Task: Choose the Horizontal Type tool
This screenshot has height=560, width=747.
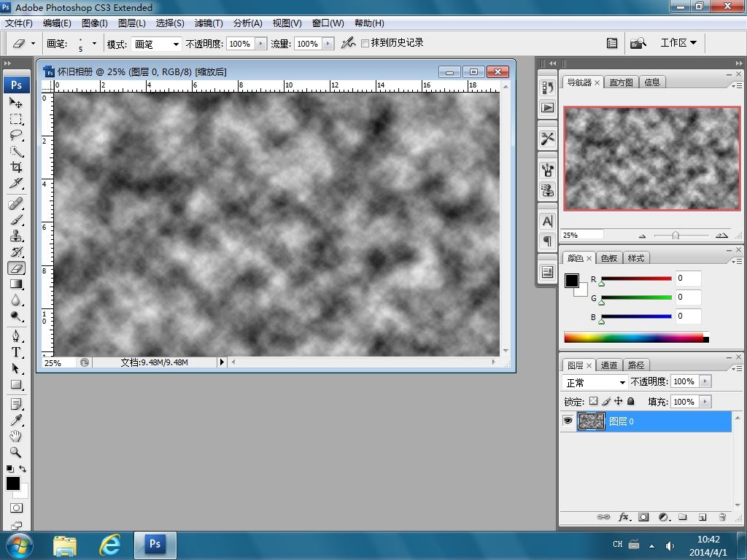Action: pos(16,351)
